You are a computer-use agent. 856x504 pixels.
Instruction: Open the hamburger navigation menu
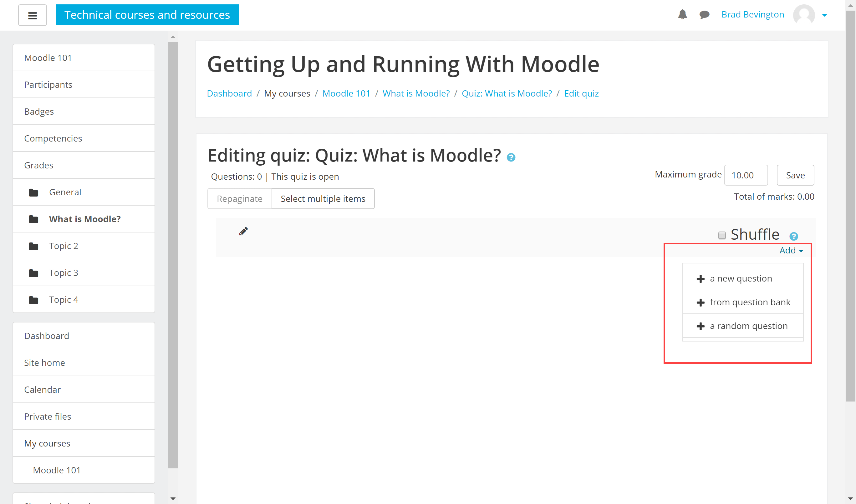pos(32,15)
